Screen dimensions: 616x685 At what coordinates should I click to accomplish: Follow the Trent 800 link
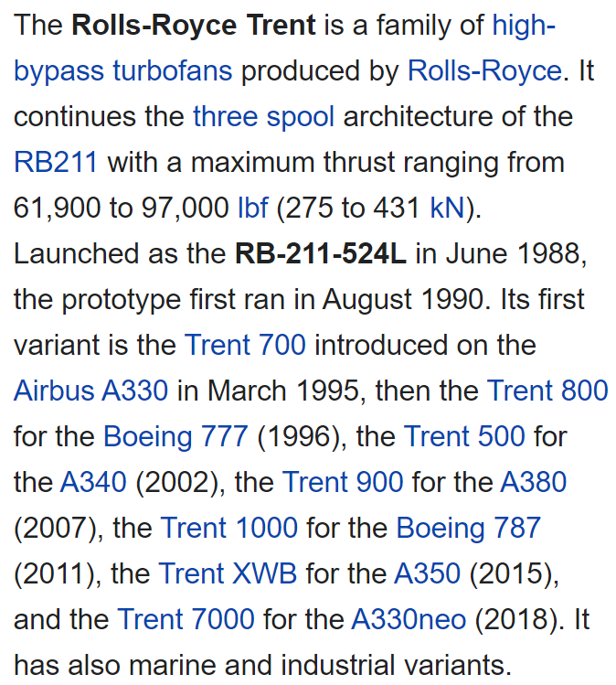pyautogui.click(x=547, y=391)
